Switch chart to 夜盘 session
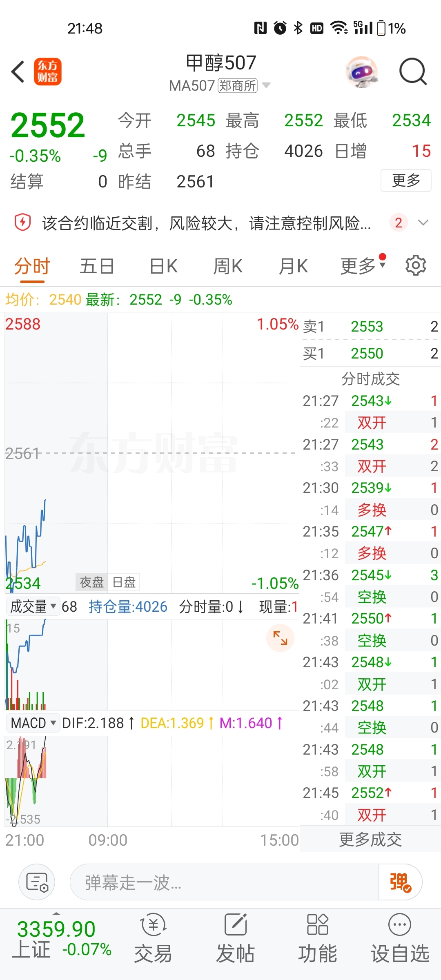 coord(92,582)
